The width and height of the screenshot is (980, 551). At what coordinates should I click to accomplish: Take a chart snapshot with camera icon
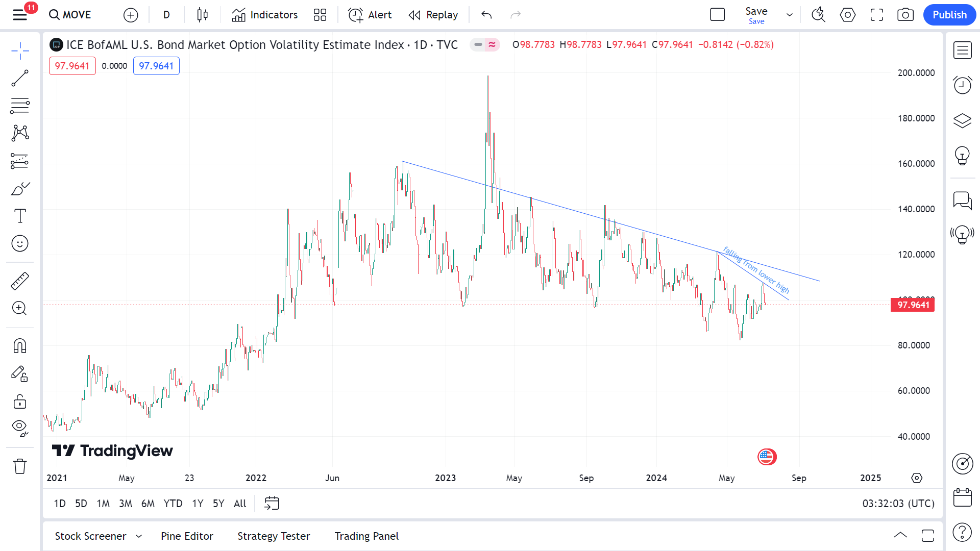pyautogui.click(x=905, y=15)
